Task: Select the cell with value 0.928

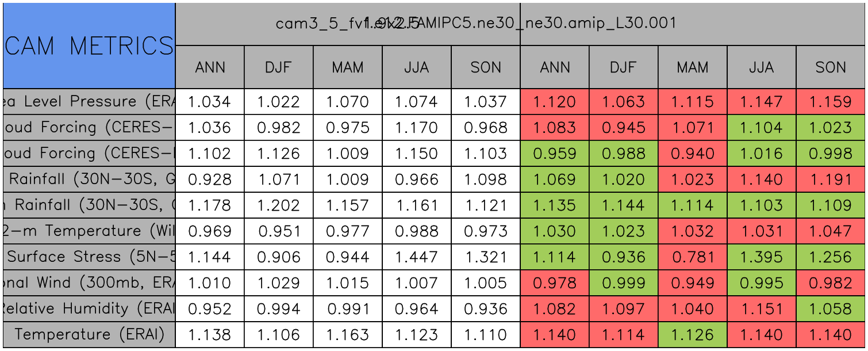Action: click(x=210, y=180)
